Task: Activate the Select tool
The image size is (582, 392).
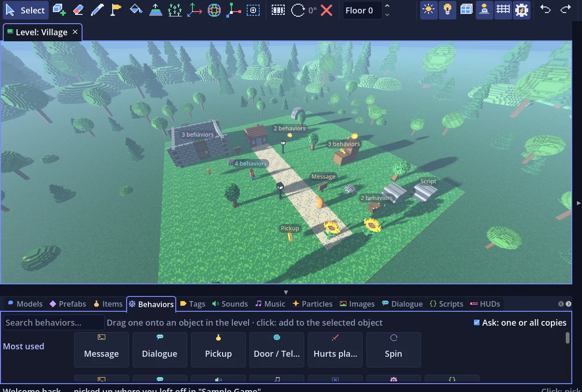Action: pyautogui.click(x=26, y=10)
